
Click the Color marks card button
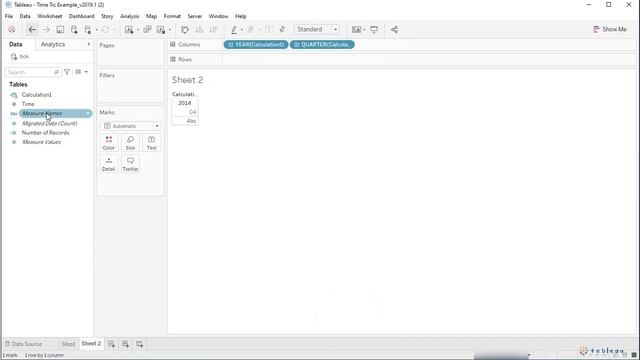point(109,143)
